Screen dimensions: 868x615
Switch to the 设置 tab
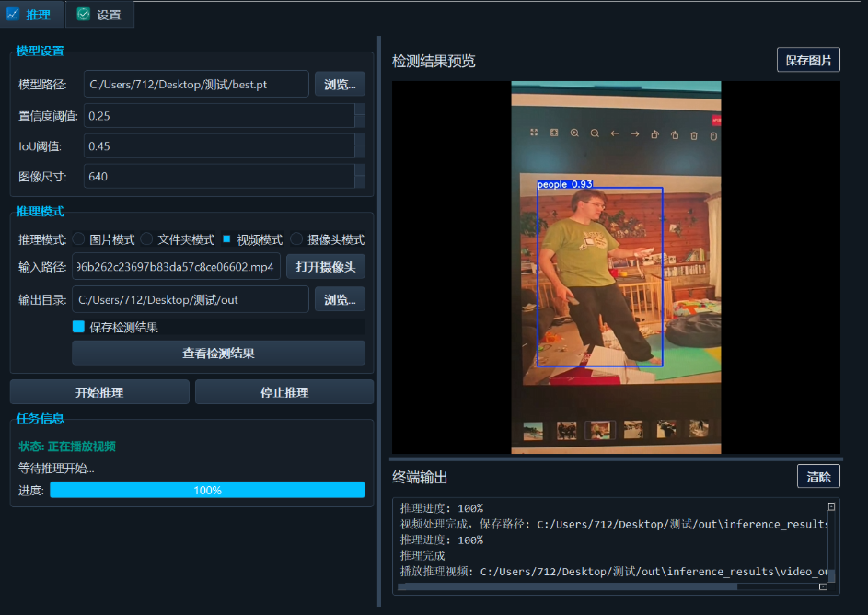click(99, 15)
